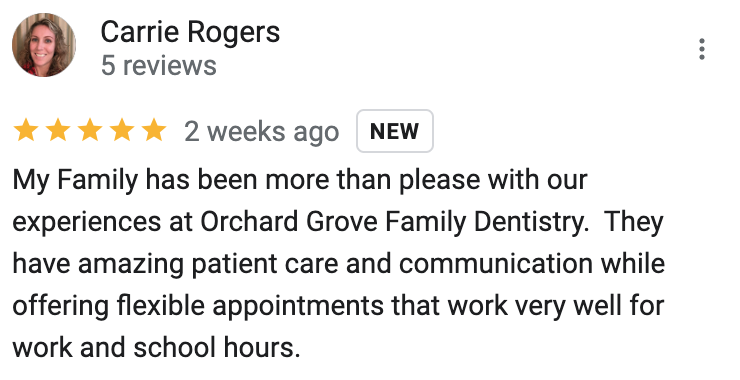
Task: Click the word "communication" in the review
Action: point(496,263)
